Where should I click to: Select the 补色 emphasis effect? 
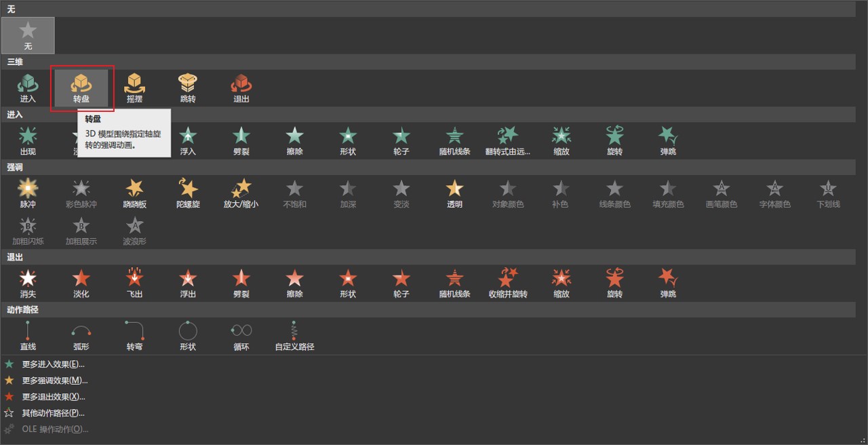[561, 193]
